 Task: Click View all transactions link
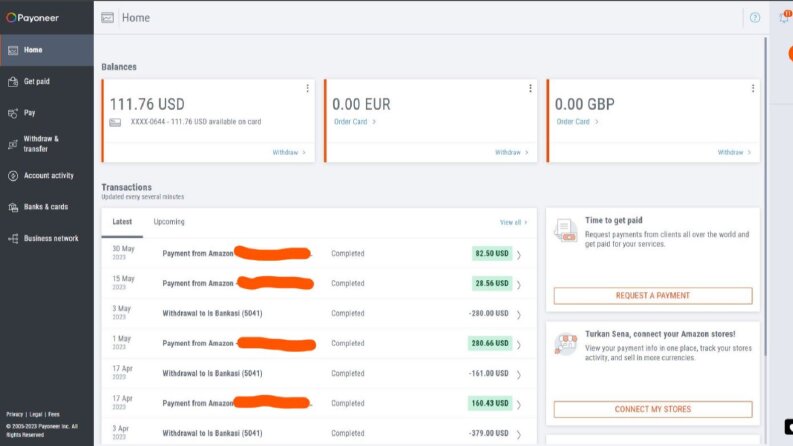pos(513,222)
